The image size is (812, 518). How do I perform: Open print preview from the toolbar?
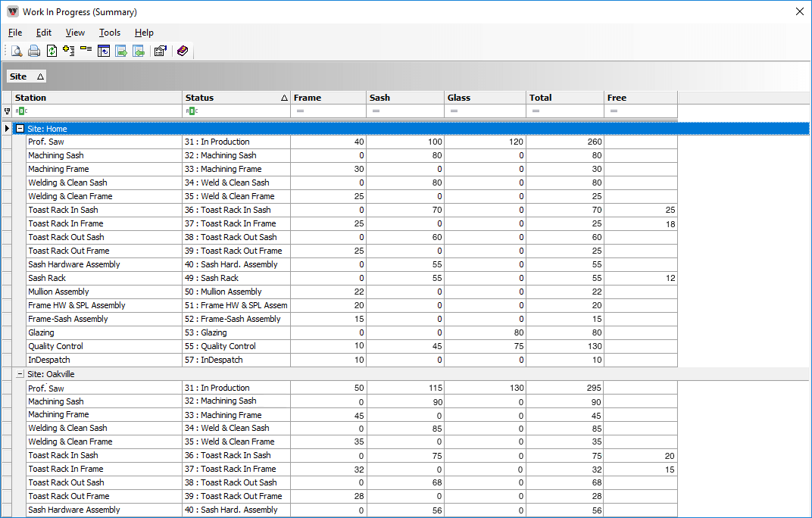tap(16, 51)
